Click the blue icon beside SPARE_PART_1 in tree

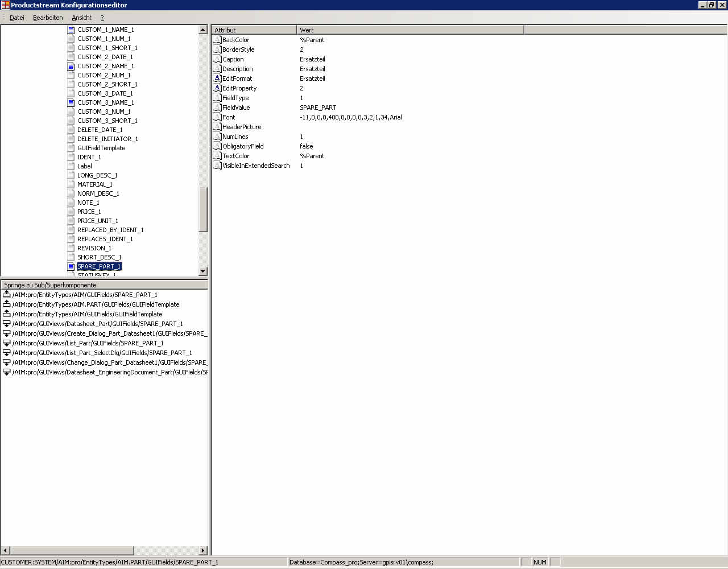coord(71,266)
